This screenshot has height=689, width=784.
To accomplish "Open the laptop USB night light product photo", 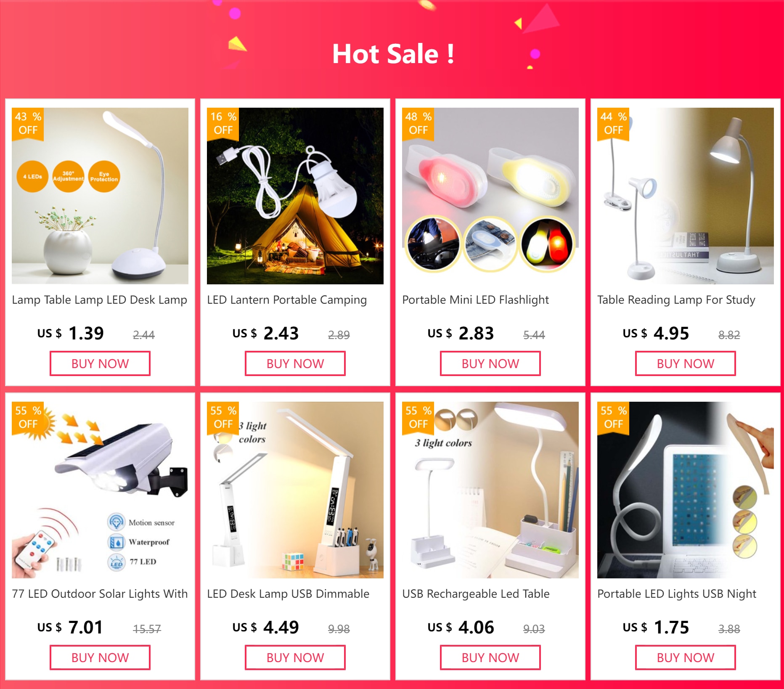I will (686, 490).
